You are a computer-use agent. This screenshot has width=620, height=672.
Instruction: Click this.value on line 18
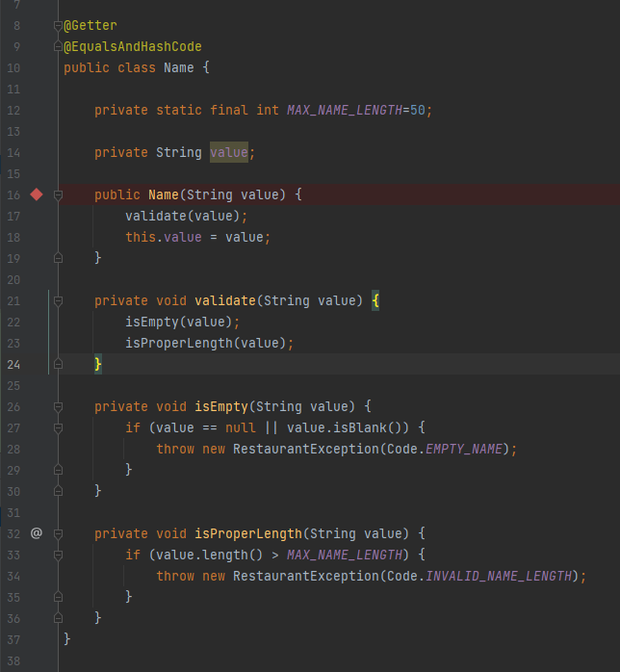click(x=164, y=237)
